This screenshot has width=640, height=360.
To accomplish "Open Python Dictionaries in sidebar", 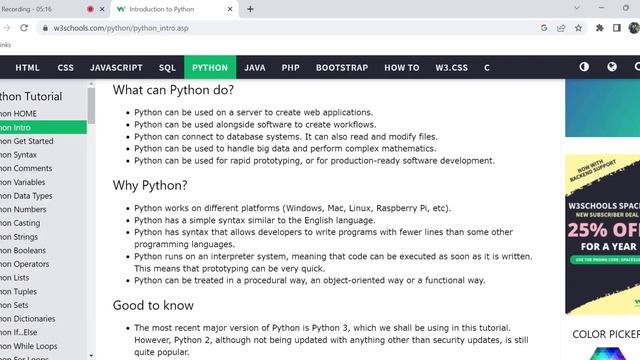I will 43,319.
